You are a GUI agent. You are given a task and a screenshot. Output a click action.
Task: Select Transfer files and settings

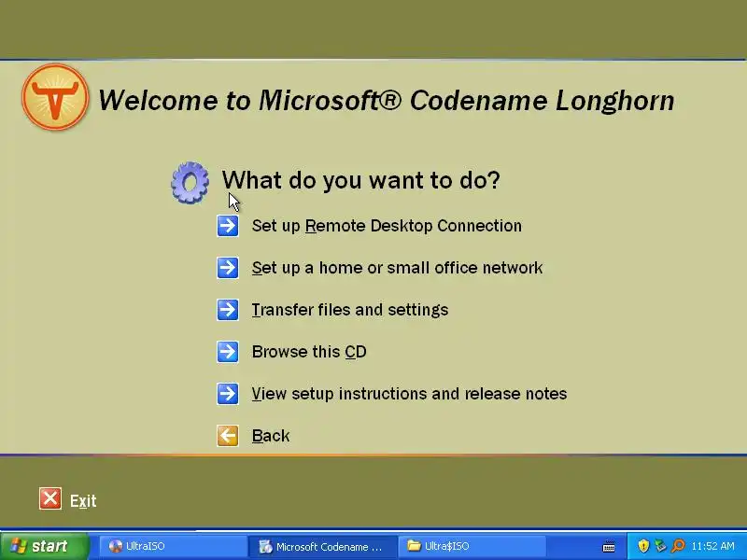350,310
